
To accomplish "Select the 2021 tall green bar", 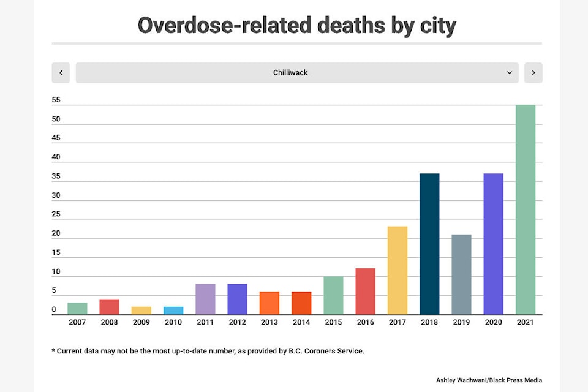I will click(526, 209).
